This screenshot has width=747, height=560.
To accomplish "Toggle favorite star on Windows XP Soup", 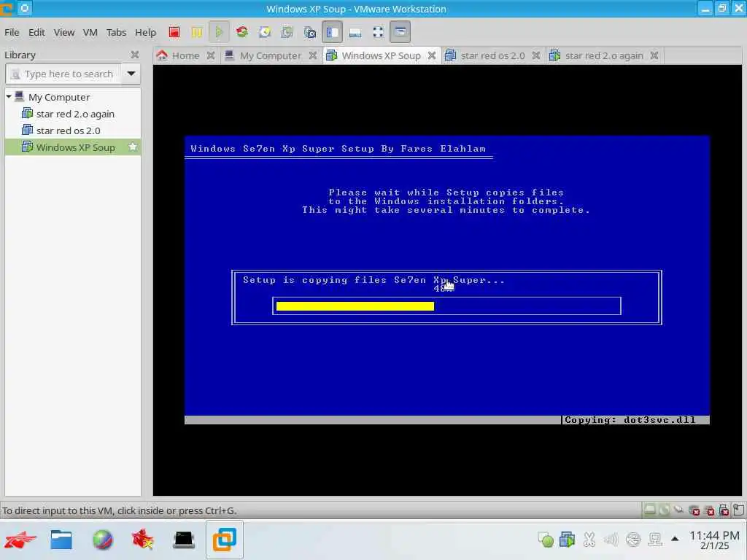I will tap(133, 147).
